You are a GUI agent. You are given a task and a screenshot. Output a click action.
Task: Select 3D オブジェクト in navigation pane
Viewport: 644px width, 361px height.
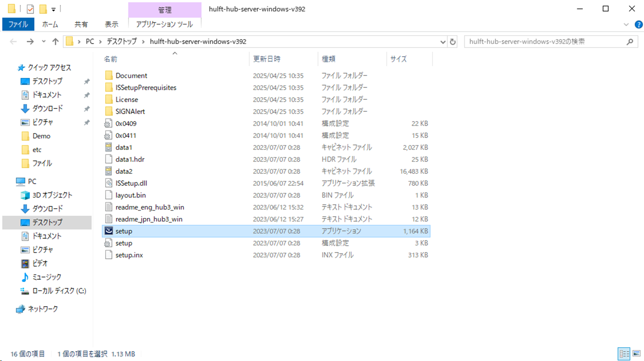[52, 195]
